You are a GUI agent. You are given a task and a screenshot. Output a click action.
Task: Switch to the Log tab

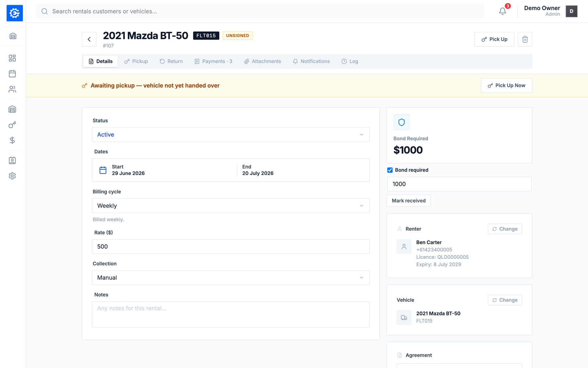tap(350, 61)
